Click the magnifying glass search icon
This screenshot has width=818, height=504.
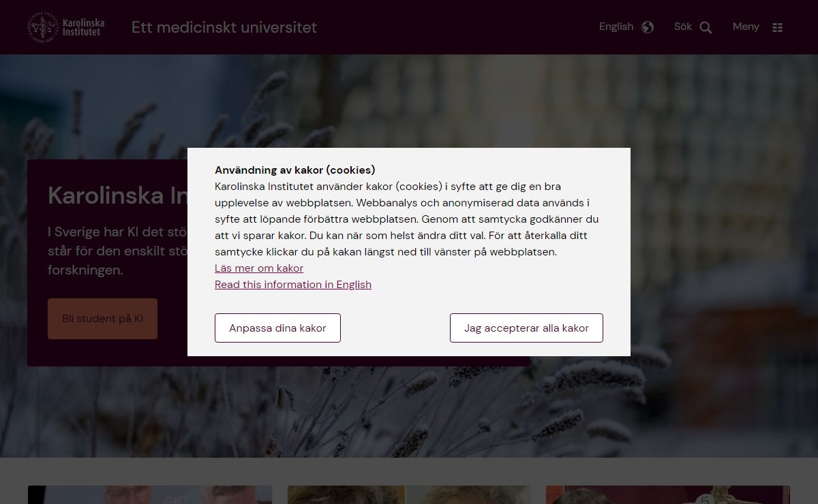coord(706,27)
